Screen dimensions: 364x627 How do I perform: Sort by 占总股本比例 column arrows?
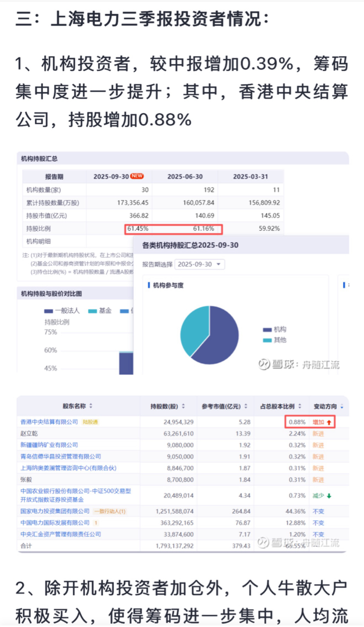click(299, 406)
